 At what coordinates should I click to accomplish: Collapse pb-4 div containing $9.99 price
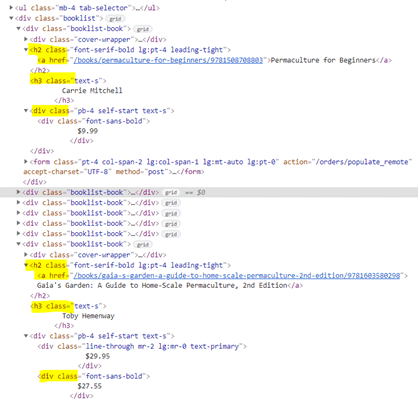26,110
